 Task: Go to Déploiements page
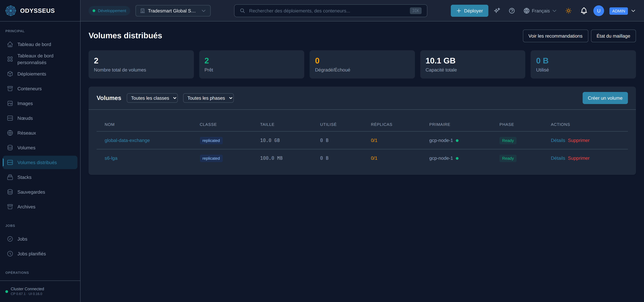click(40, 74)
